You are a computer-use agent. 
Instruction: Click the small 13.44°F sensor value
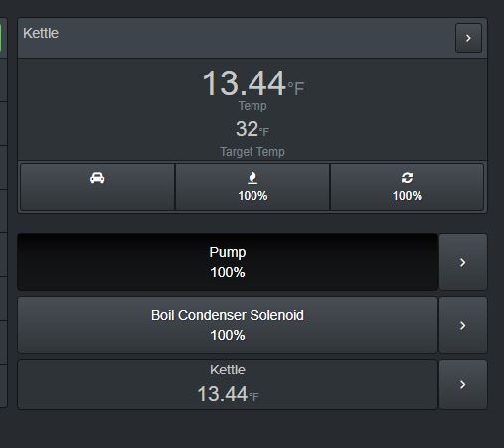(228, 394)
